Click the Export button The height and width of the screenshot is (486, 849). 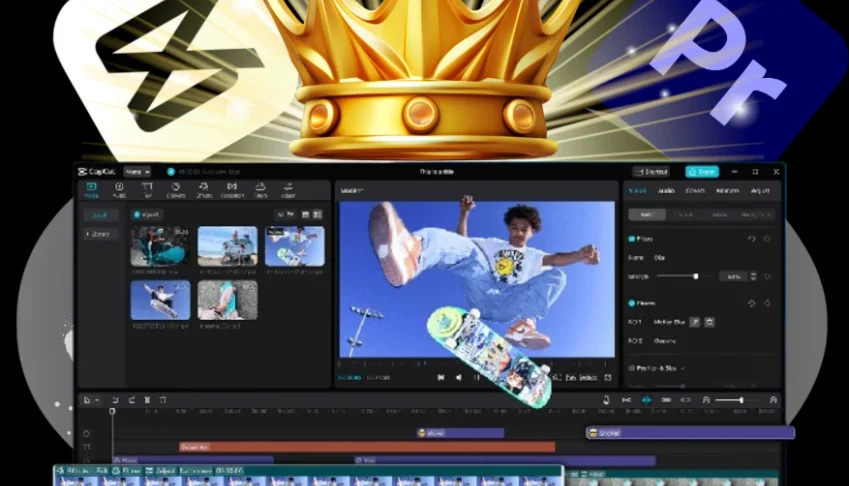tap(702, 172)
